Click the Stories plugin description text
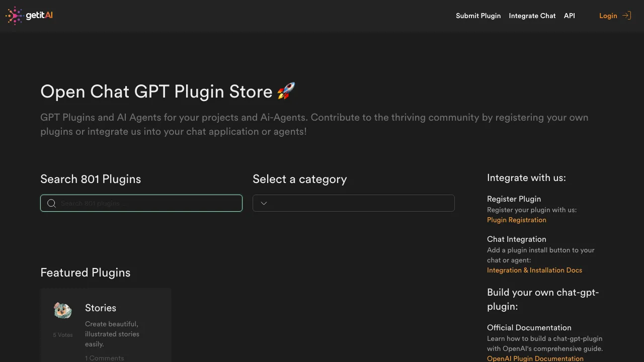 pos(112,334)
